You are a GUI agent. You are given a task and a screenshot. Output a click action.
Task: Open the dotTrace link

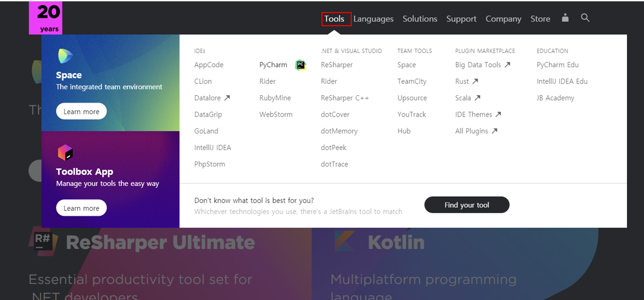pyautogui.click(x=334, y=164)
